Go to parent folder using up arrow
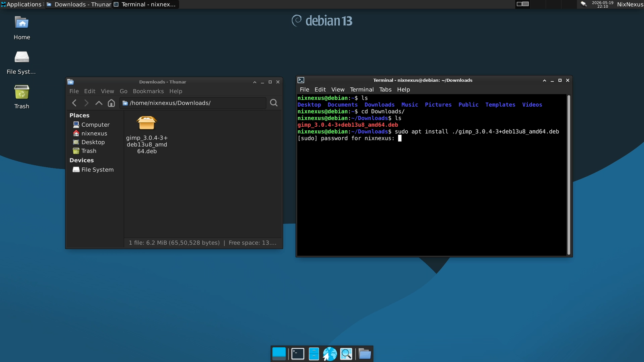 99,103
